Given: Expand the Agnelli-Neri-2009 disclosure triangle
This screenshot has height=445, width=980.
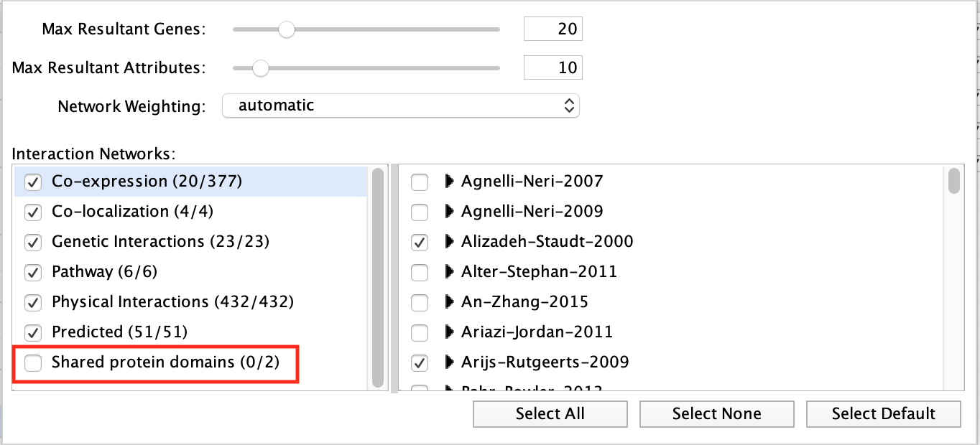Looking at the screenshot, I should 450,212.
